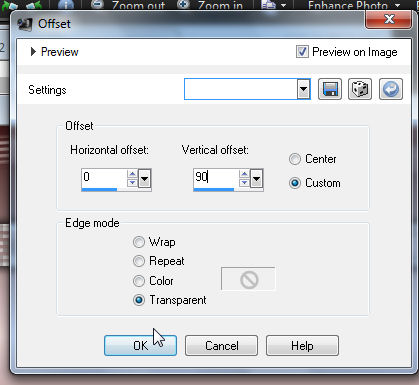419x385 pixels.
Task: Select the Wrap edge mode
Action: click(x=139, y=242)
